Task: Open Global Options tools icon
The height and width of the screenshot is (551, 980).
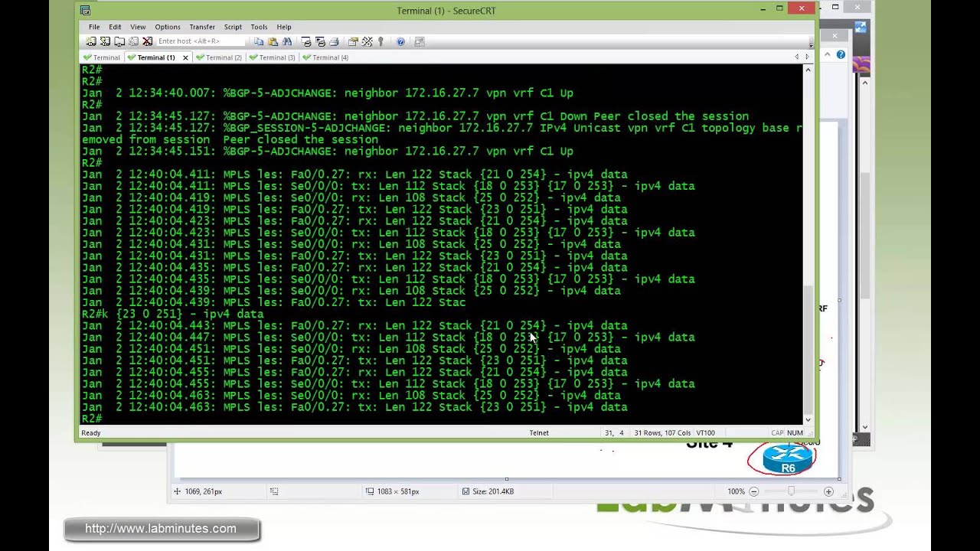Action: click(367, 41)
